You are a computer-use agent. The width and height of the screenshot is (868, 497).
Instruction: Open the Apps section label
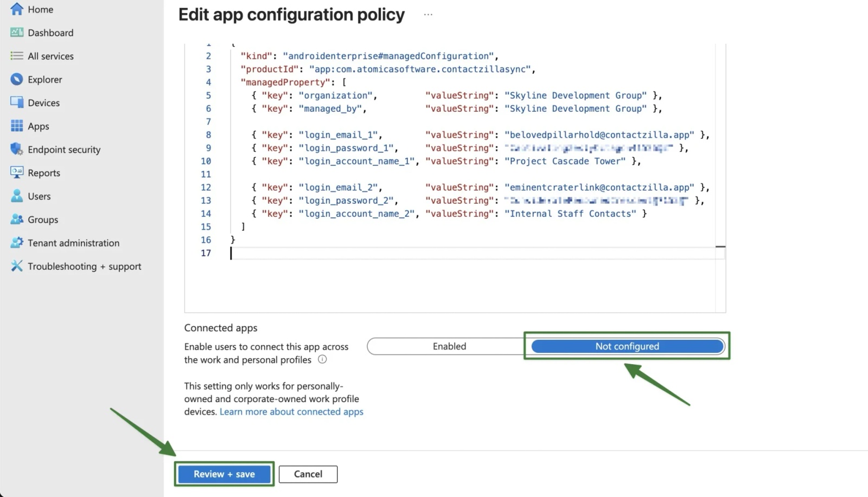pos(39,126)
